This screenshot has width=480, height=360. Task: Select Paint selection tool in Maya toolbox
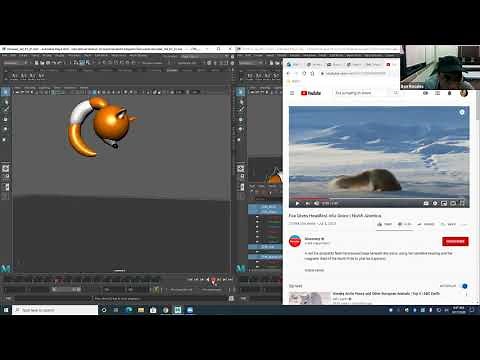(6, 109)
